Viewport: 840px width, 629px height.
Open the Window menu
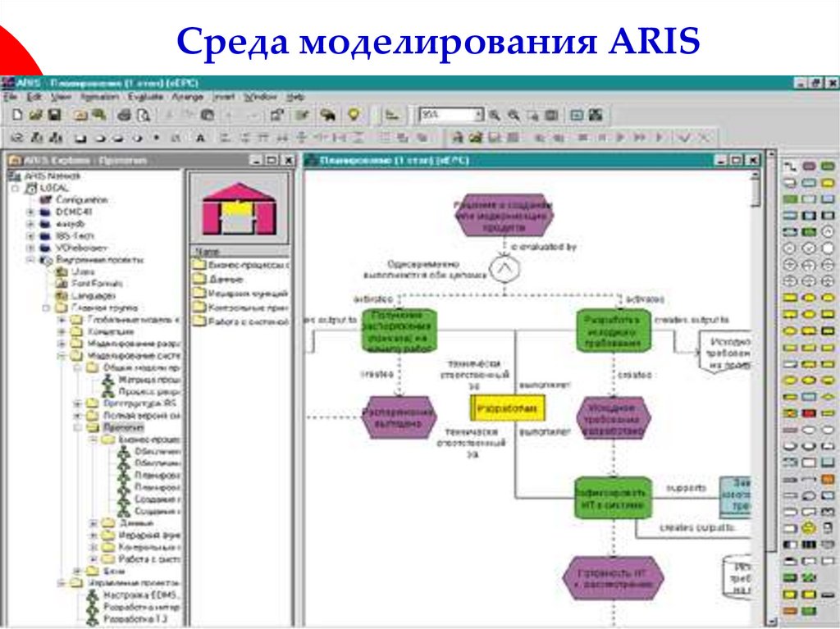(260, 97)
